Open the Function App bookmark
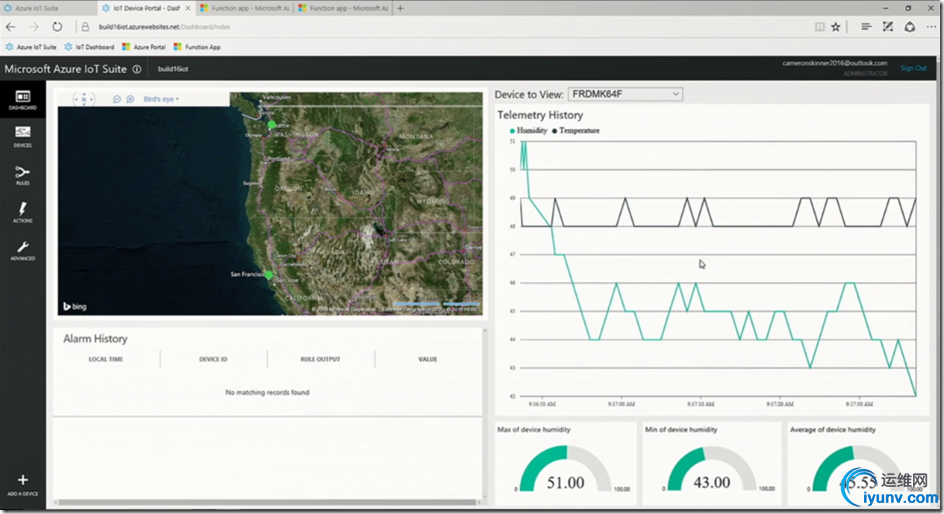944x514 pixels. (x=197, y=47)
